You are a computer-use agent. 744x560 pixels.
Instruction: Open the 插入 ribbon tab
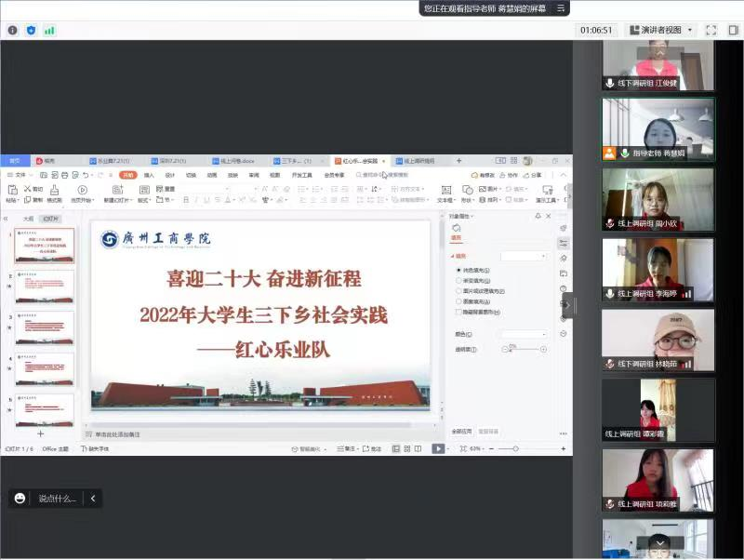tap(149, 175)
